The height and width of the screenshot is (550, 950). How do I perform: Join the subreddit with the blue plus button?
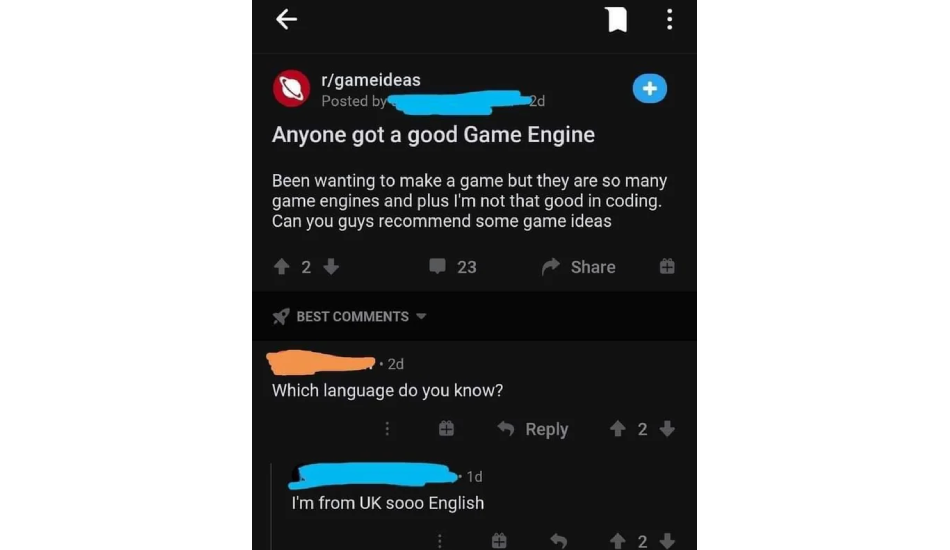pyautogui.click(x=649, y=88)
